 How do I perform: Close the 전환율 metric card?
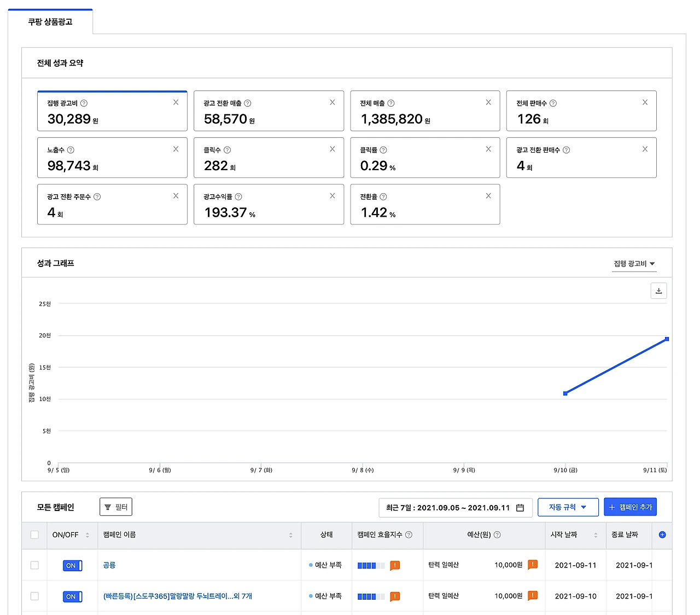coord(488,196)
